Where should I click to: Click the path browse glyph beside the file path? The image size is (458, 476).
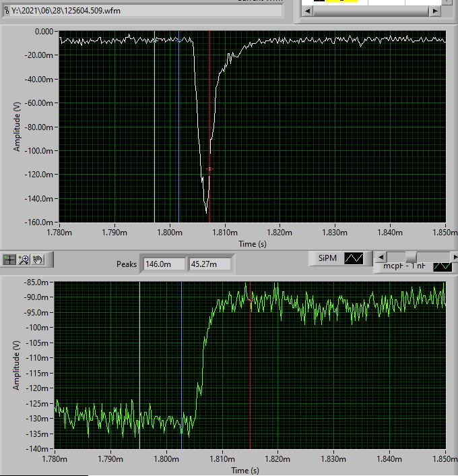pos(6,11)
